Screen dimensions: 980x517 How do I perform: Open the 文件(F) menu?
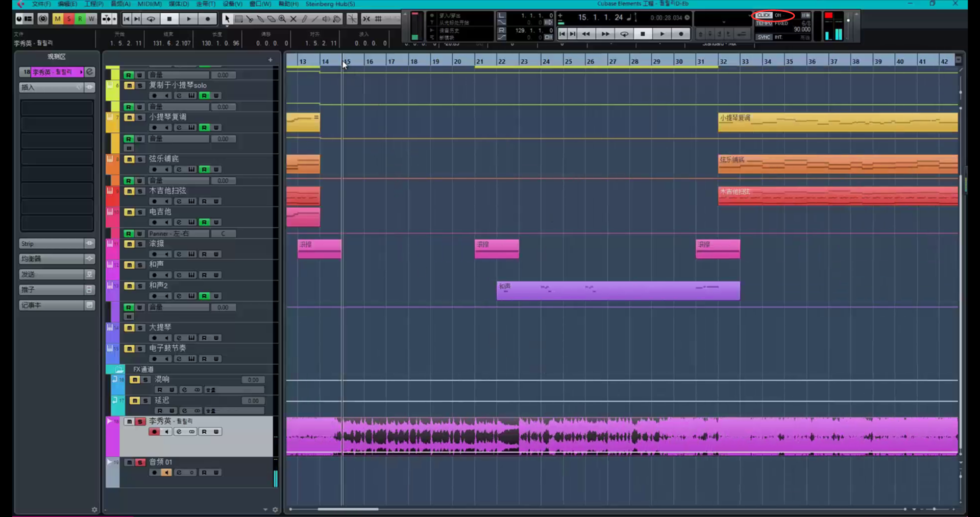(41, 4)
